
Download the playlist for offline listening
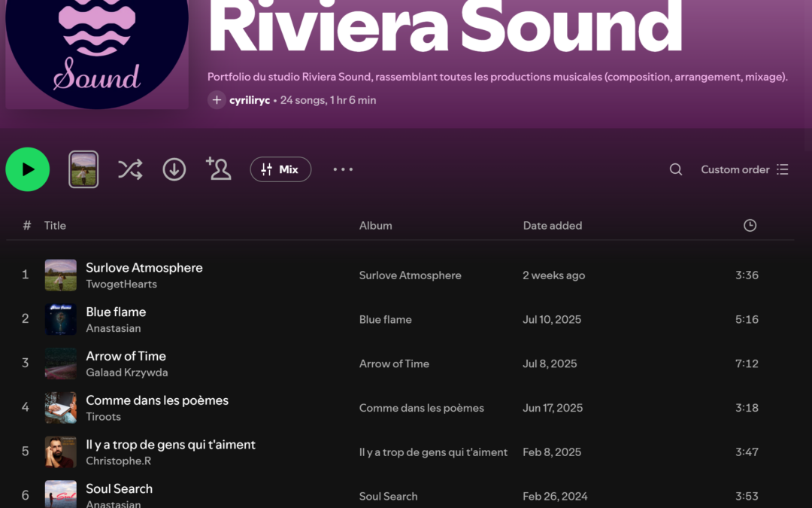(x=174, y=169)
